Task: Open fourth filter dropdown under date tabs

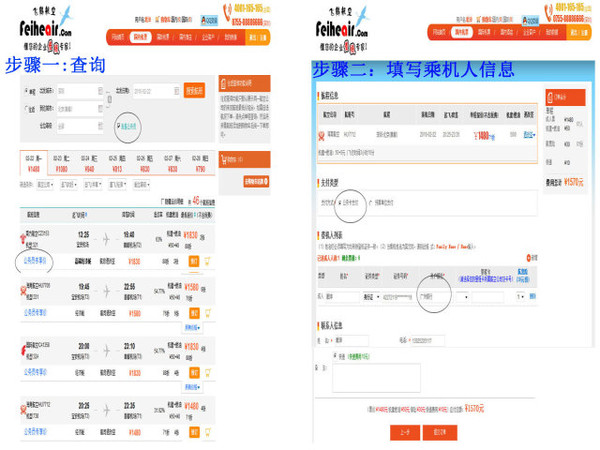Action: pos(117,185)
